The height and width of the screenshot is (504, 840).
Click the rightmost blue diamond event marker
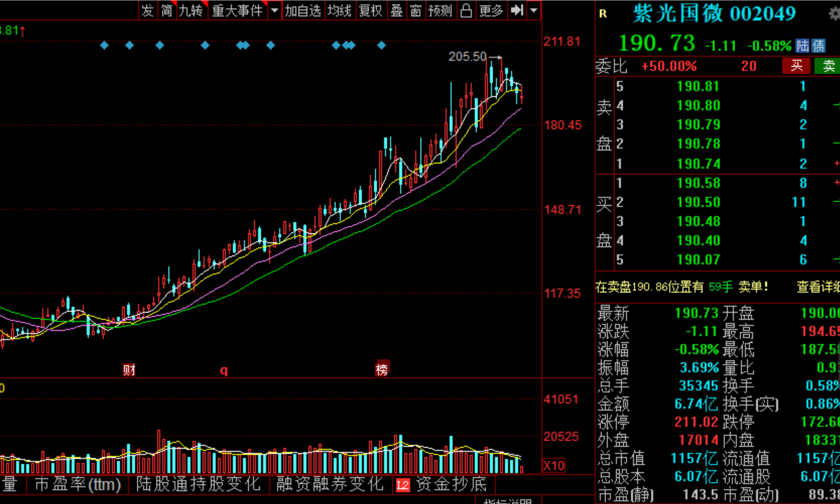(382, 45)
